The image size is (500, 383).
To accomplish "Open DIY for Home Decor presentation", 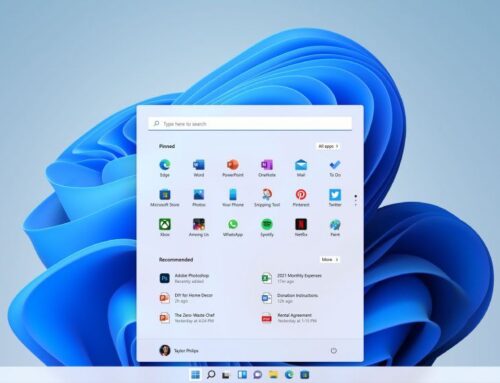I will tap(186, 298).
